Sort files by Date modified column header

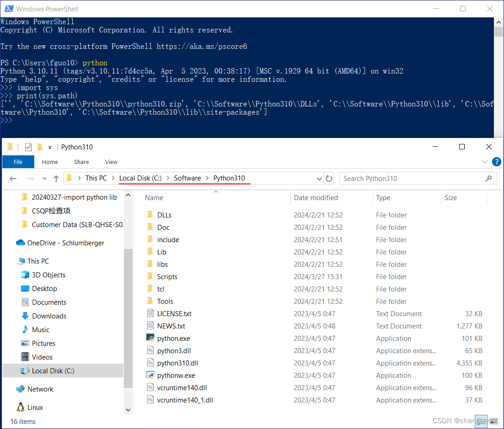[316, 198]
